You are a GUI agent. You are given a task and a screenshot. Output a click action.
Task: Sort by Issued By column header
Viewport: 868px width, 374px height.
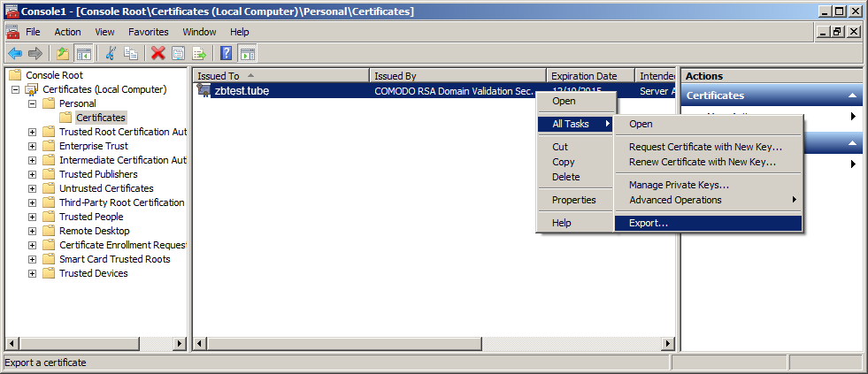[456, 76]
